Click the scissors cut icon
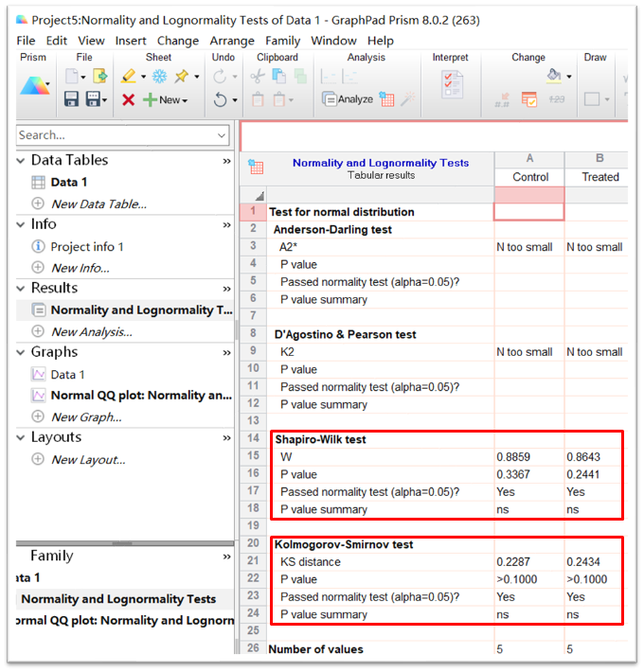The image size is (644, 672). point(258,77)
